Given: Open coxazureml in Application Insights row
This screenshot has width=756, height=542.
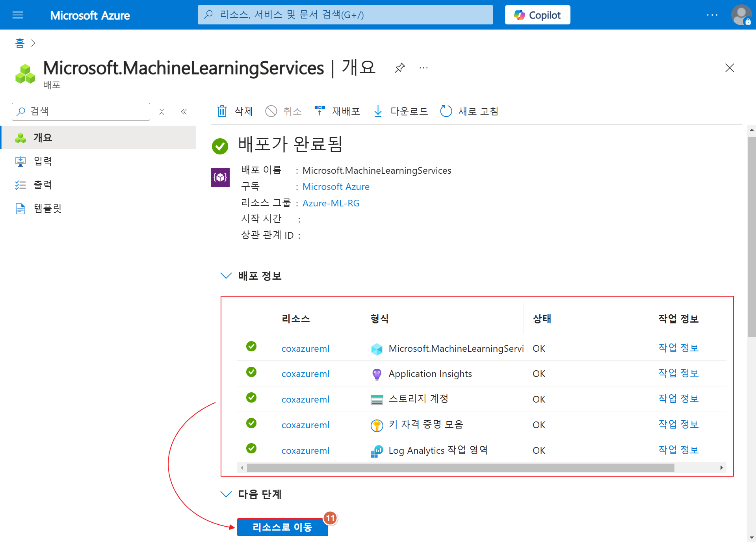Looking at the screenshot, I should [x=305, y=374].
